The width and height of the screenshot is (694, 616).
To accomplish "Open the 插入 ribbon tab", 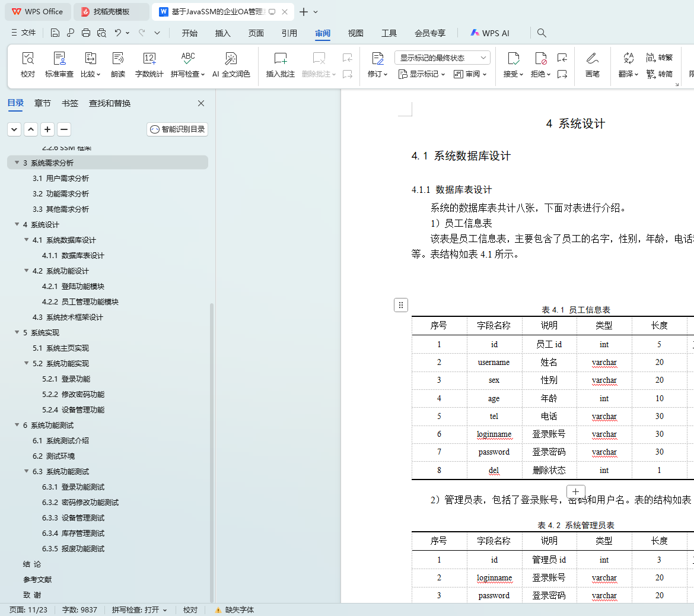I will (x=222, y=33).
